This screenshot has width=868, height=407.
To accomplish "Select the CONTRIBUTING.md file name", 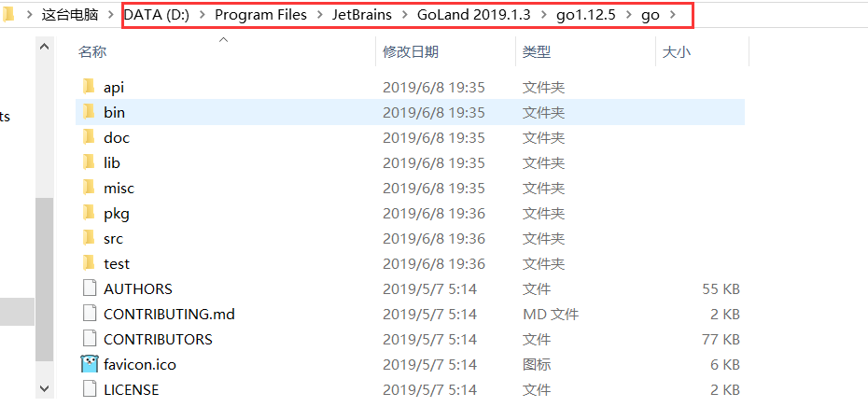I will point(169,314).
